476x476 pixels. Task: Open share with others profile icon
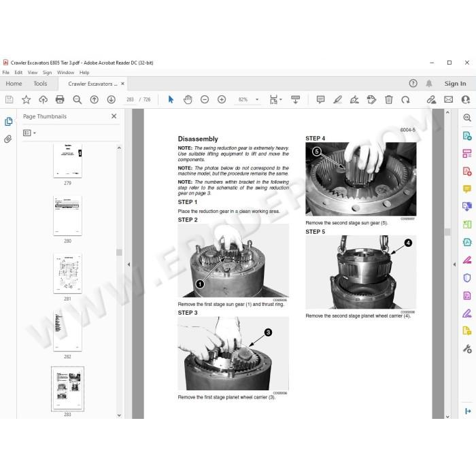[x=465, y=99]
